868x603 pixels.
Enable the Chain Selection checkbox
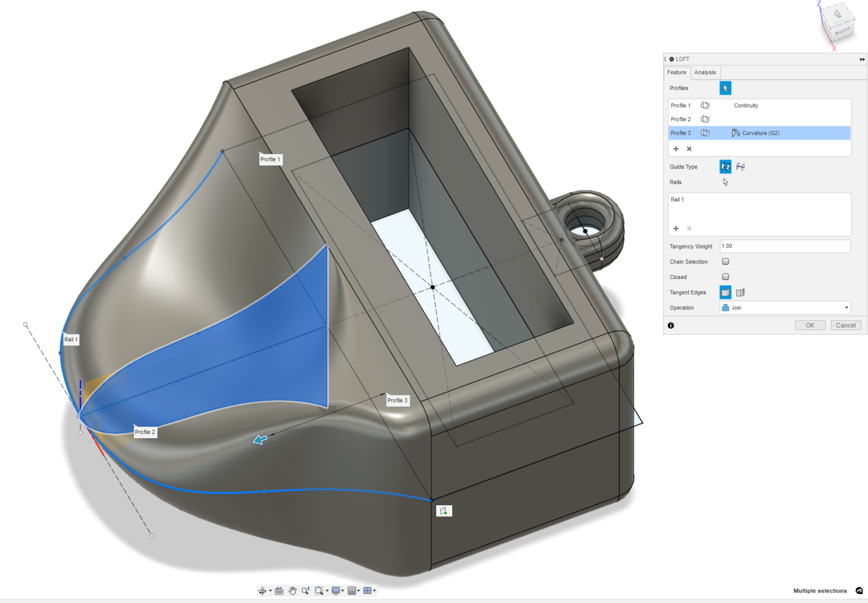click(x=725, y=261)
